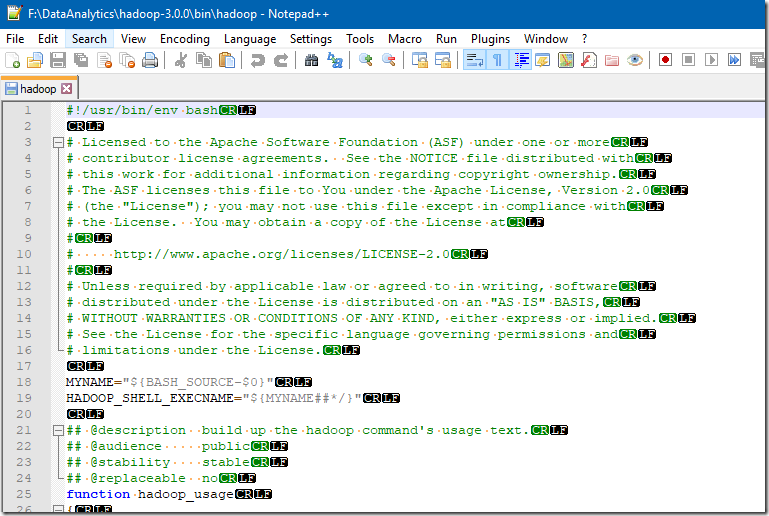Start macro recording with red dot
Viewport: 769px width, 516px height.
point(666,60)
